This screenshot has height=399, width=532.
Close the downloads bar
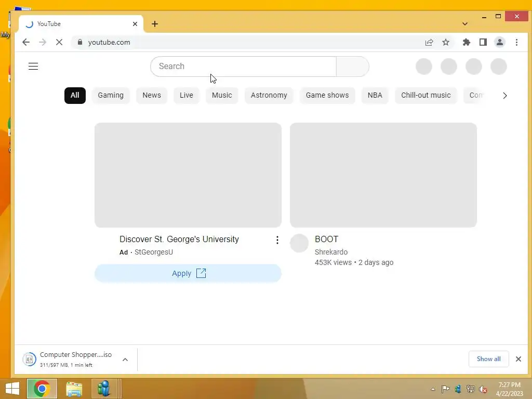[x=518, y=359]
